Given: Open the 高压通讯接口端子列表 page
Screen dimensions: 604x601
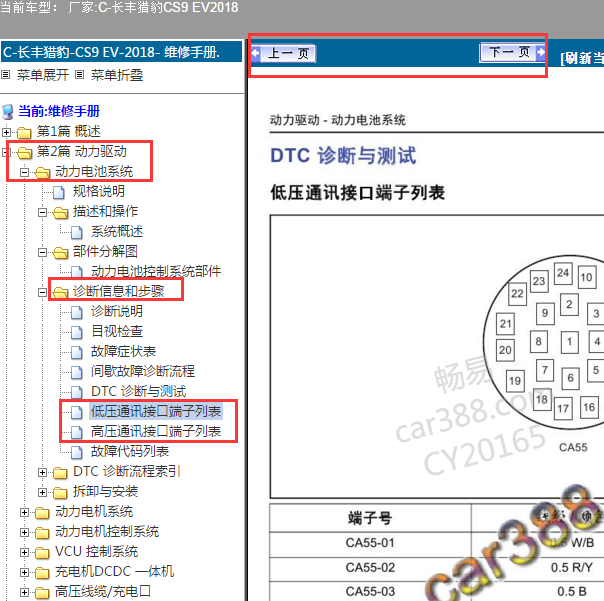Looking at the screenshot, I should (x=156, y=431).
